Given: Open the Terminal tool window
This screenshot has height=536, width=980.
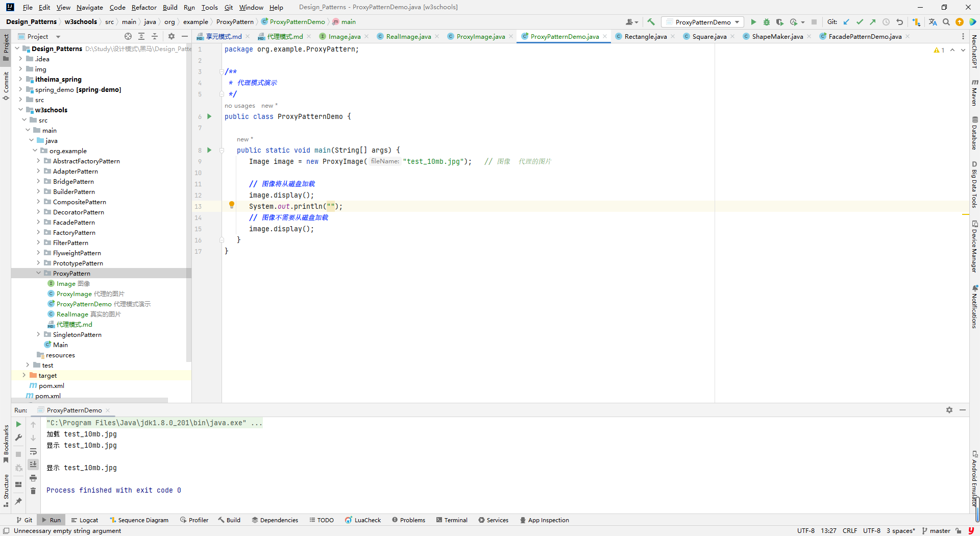Looking at the screenshot, I should pyautogui.click(x=452, y=520).
